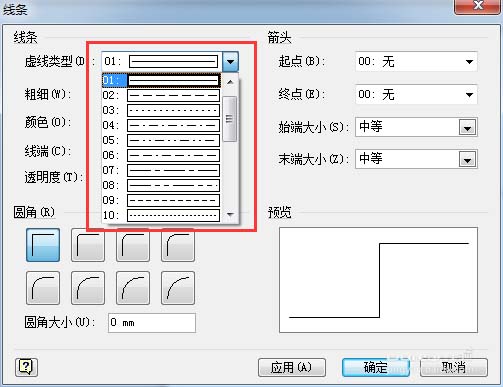
Task: Click the dash list scroll up arrow
Action: (230, 82)
